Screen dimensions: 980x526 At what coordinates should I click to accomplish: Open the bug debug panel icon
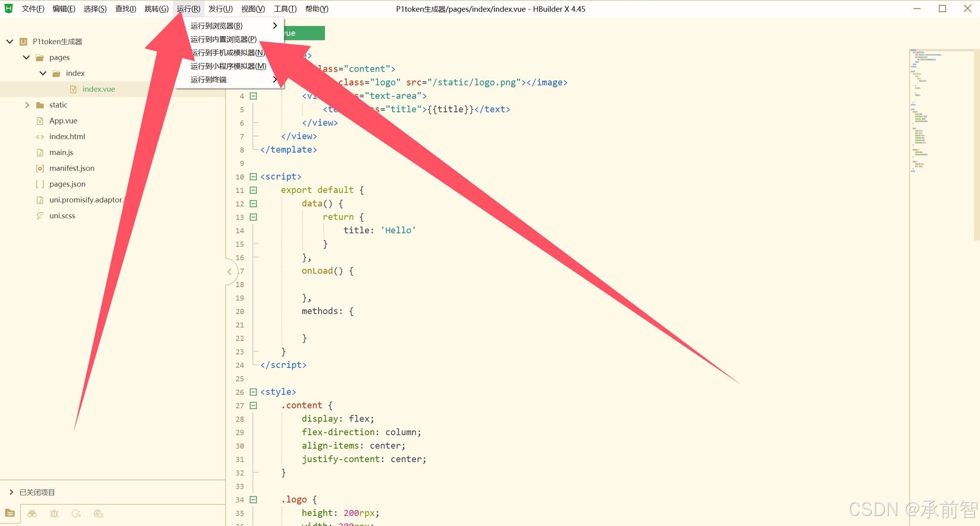pyautogui.click(x=54, y=513)
